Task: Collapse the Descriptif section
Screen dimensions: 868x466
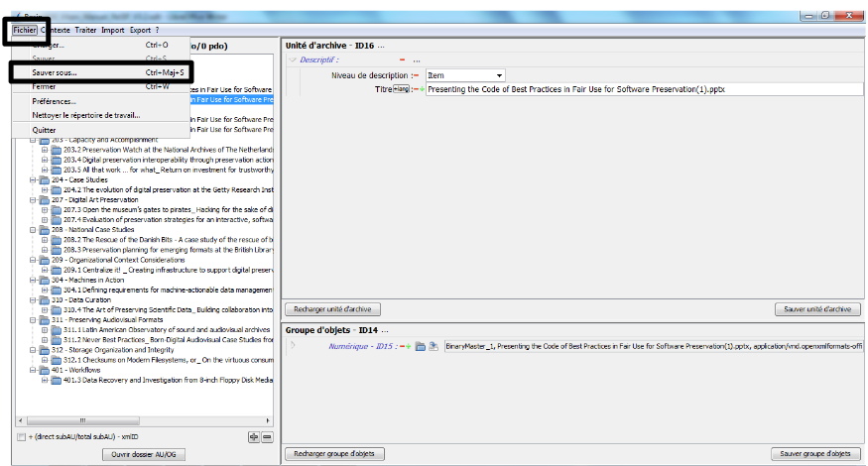Action: tap(293, 60)
